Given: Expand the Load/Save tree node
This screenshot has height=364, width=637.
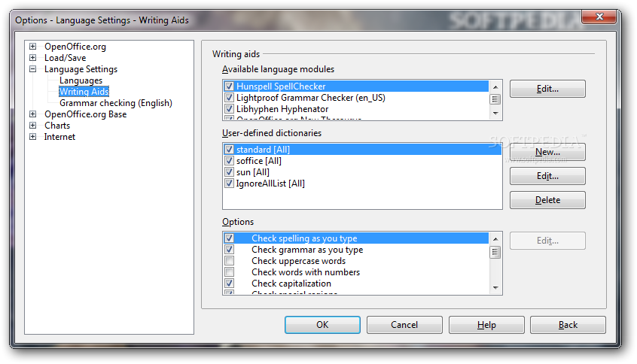Looking at the screenshot, I should (x=33, y=58).
